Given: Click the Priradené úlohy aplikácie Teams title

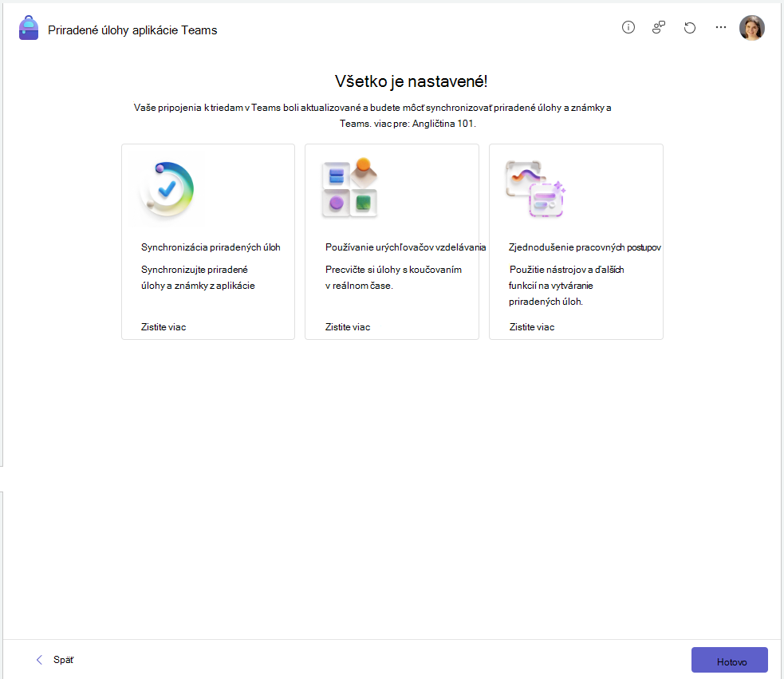Looking at the screenshot, I should coord(132,30).
